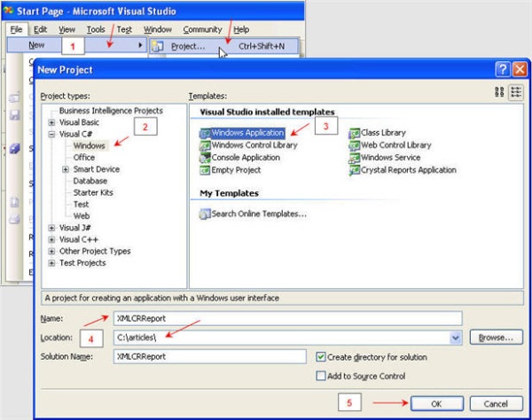Image resolution: width=532 pixels, height=420 pixels.
Task: Click the Search Online Templates... text
Action: pyautogui.click(x=259, y=214)
